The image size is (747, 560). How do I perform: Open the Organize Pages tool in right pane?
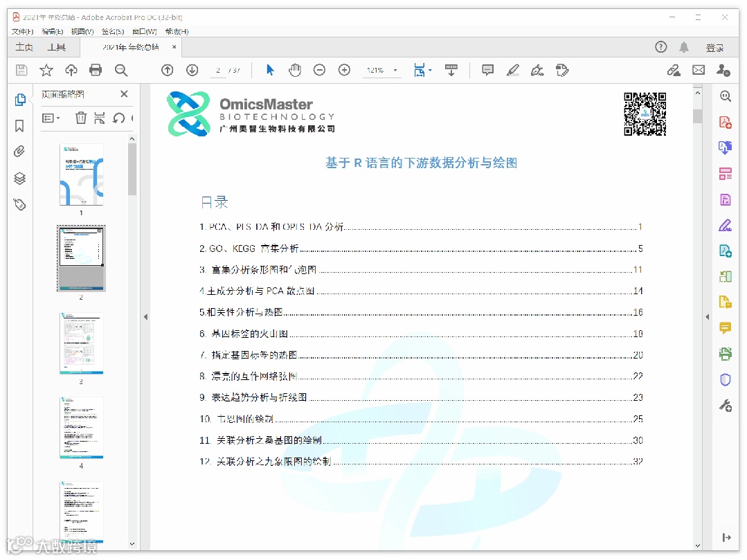[x=725, y=174]
